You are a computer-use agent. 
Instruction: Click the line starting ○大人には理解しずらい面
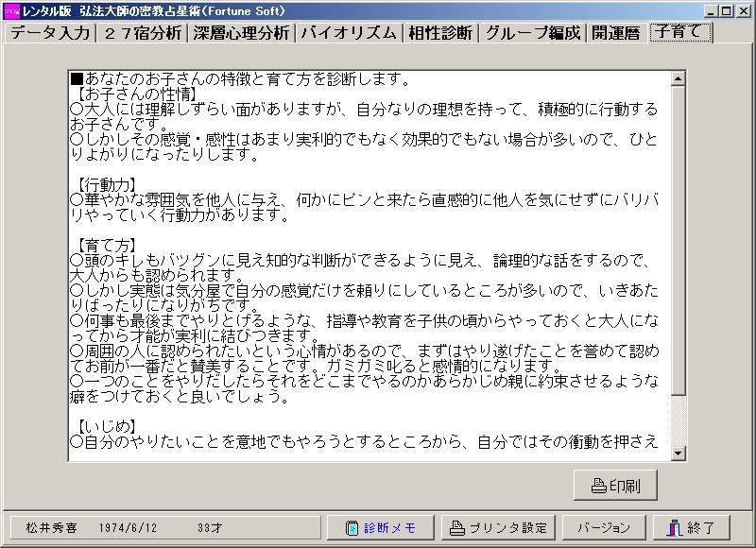(x=364, y=110)
